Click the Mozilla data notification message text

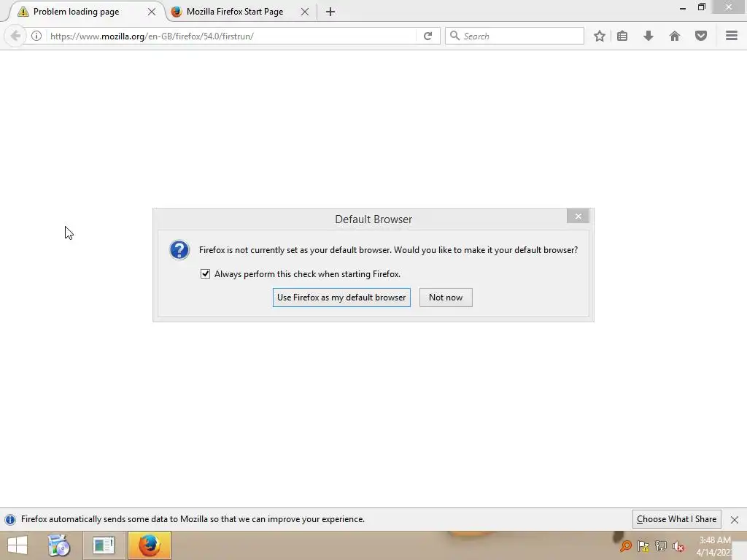[x=193, y=519]
